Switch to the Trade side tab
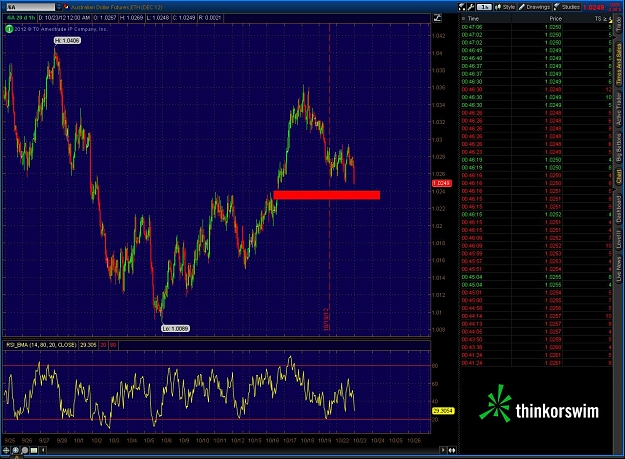This screenshot has height=459, width=625. [619, 25]
